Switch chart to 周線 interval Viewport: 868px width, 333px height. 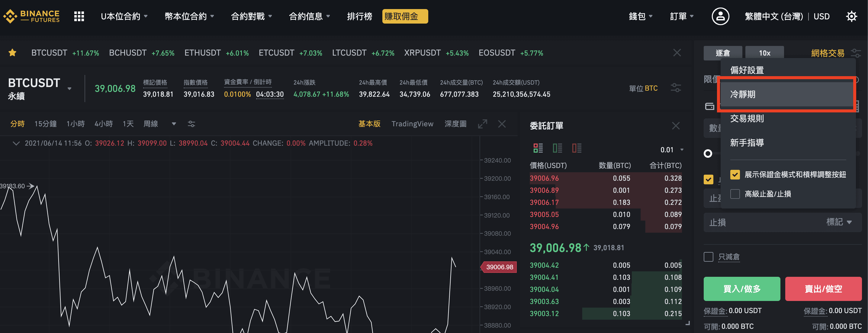(x=151, y=124)
